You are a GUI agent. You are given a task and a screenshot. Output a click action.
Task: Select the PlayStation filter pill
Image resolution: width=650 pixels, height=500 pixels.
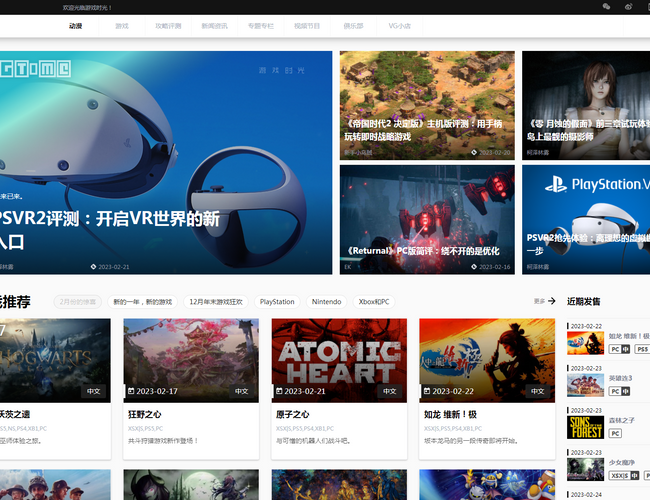click(x=277, y=301)
